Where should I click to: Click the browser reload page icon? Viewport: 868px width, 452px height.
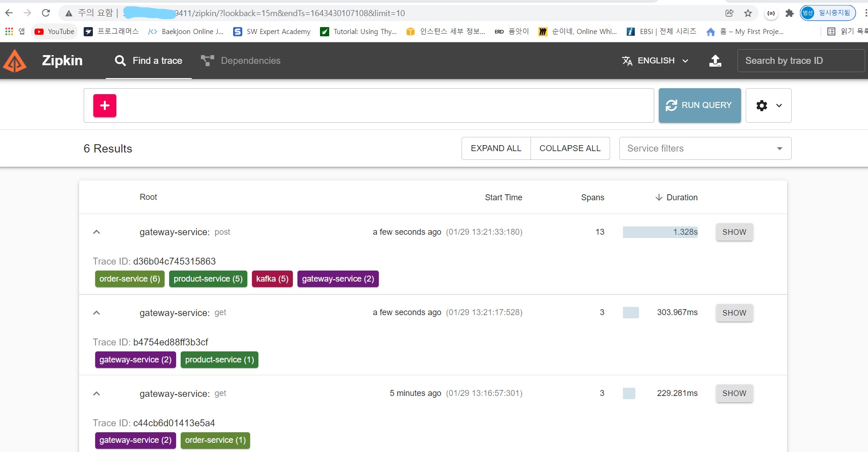pyautogui.click(x=46, y=12)
